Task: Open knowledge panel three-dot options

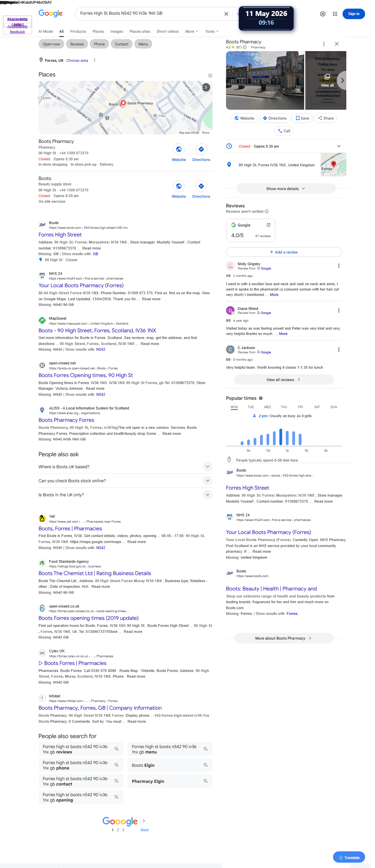Action: 327,44
